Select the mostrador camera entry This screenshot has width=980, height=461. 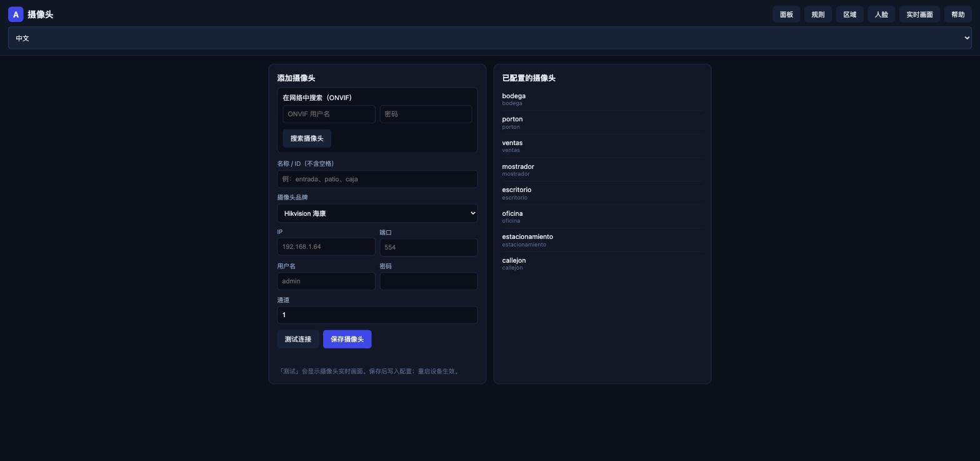[602, 170]
